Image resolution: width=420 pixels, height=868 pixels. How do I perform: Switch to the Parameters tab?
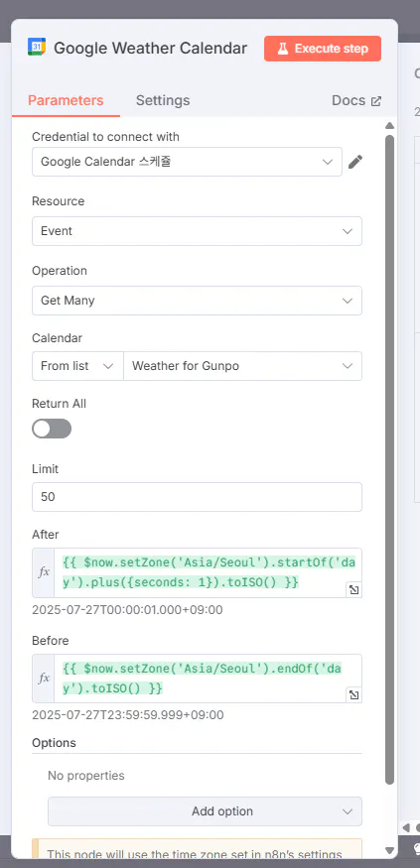click(x=66, y=100)
